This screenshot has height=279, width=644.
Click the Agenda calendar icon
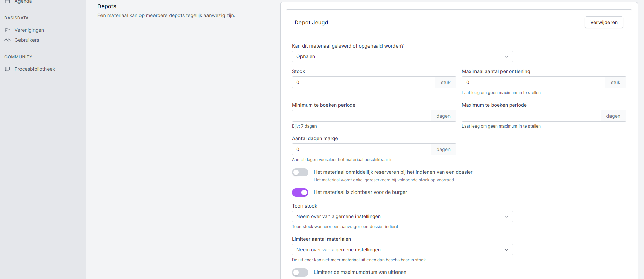pyautogui.click(x=7, y=2)
